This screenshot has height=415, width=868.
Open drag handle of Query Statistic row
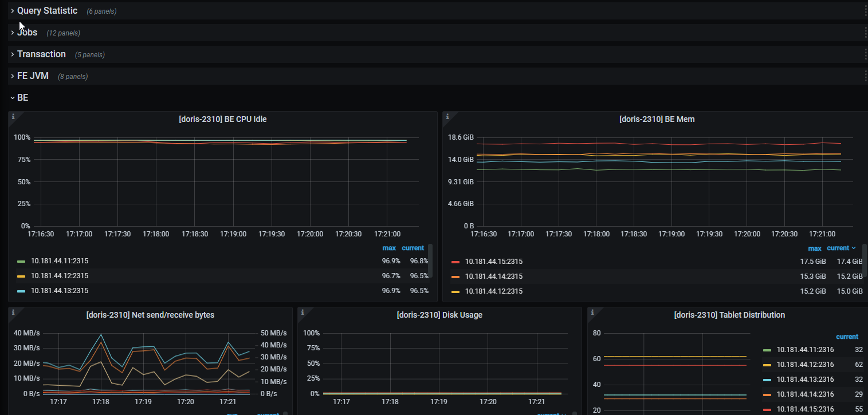click(865, 11)
